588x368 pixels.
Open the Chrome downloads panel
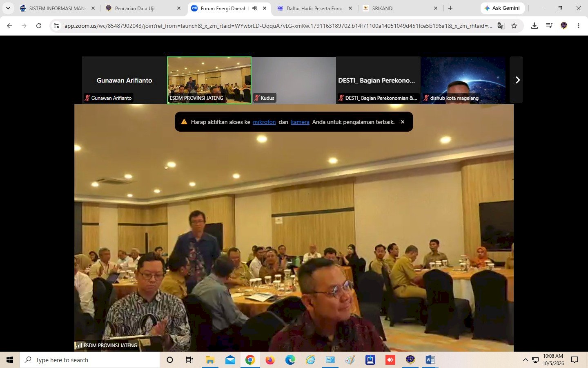click(534, 26)
